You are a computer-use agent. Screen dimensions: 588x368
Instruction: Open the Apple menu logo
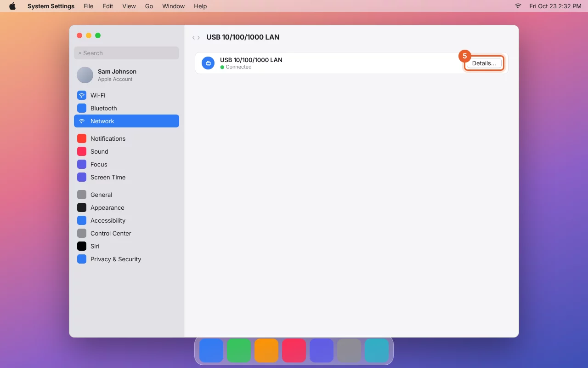pyautogui.click(x=12, y=6)
